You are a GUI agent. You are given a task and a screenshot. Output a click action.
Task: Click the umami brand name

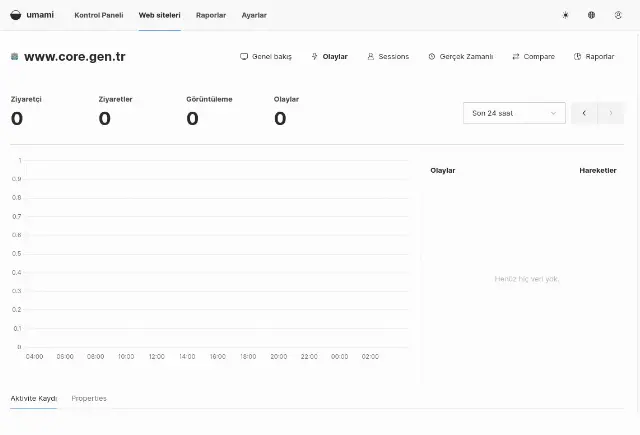tap(40, 15)
